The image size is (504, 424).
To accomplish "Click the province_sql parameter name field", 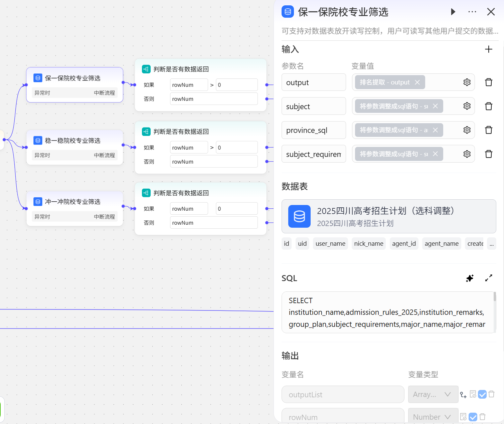I will click(x=313, y=130).
